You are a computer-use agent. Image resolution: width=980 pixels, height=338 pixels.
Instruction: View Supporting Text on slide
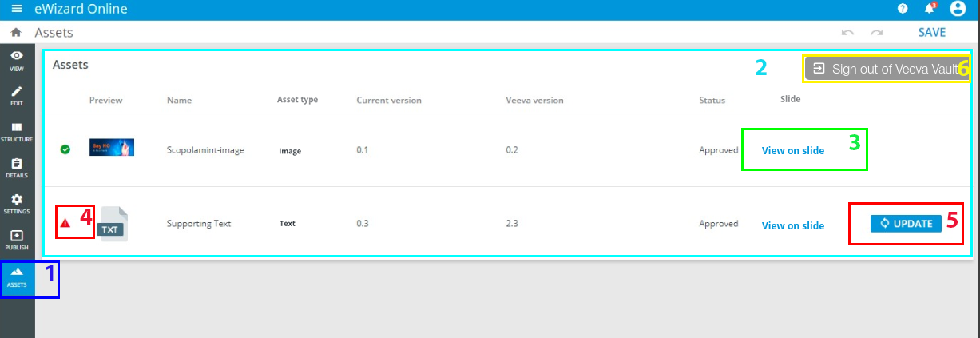[792, 225]
